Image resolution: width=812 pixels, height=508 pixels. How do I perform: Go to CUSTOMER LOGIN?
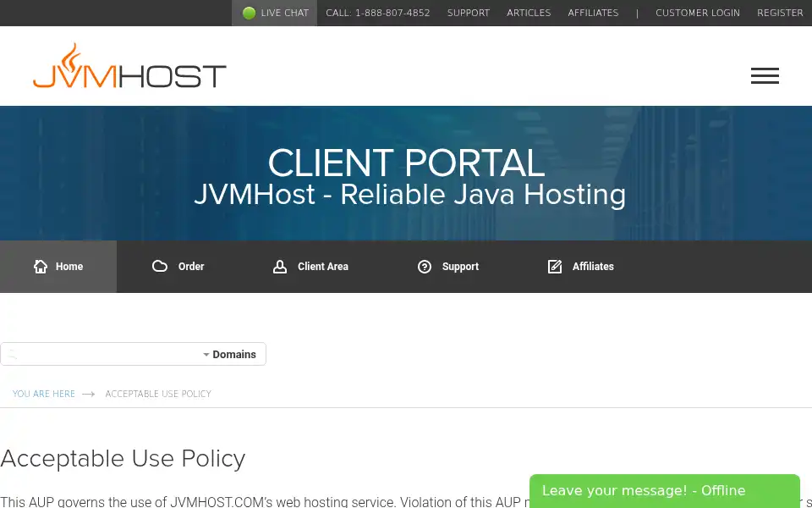(698, 13)
